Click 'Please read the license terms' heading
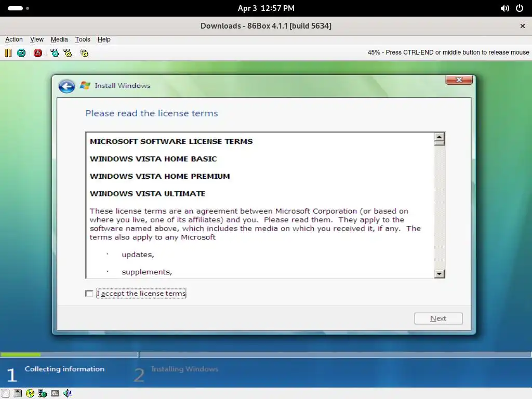 click(x=152, y=113)
